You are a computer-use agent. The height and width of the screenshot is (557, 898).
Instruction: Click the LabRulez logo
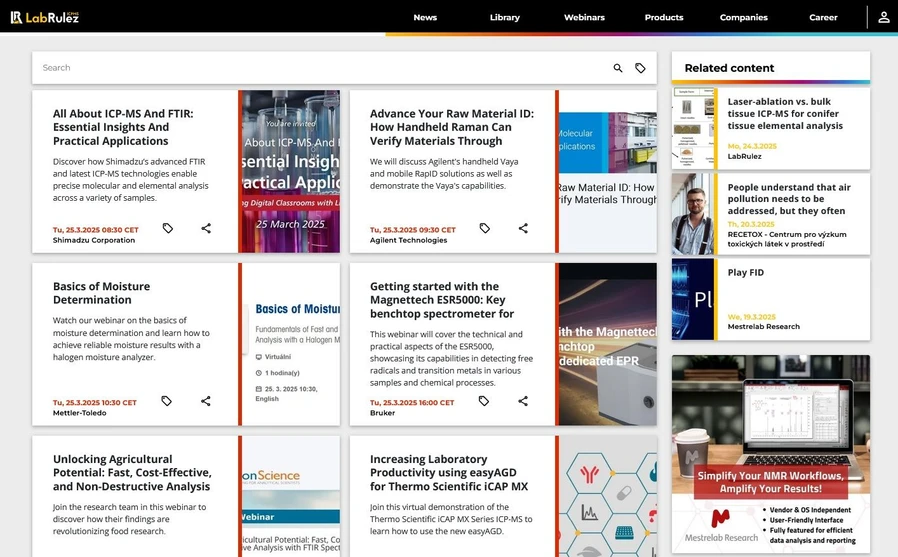tap(45, 17)
